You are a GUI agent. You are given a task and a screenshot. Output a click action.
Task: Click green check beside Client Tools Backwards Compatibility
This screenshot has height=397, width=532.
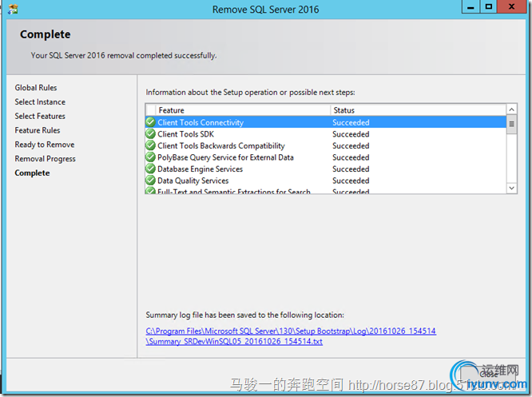[151, 145]
